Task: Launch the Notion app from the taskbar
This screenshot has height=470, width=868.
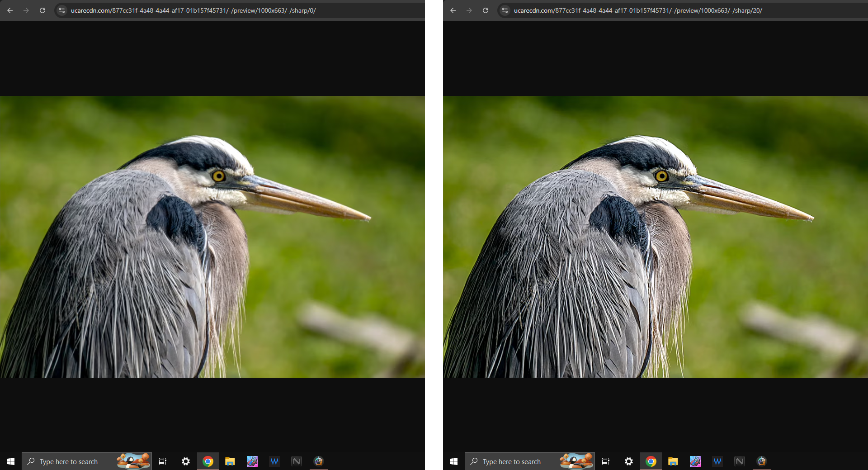Action: (297, 461)
